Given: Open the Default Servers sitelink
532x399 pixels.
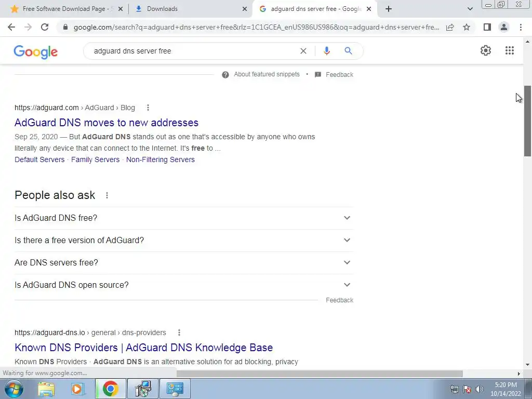Looking at the screenshot, I should (39, 159).
